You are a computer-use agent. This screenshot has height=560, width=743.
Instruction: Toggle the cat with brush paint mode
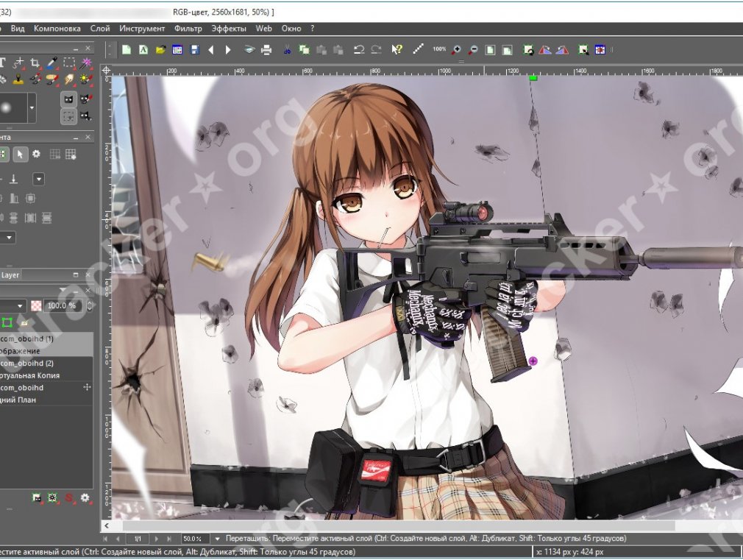coord(86,99)
